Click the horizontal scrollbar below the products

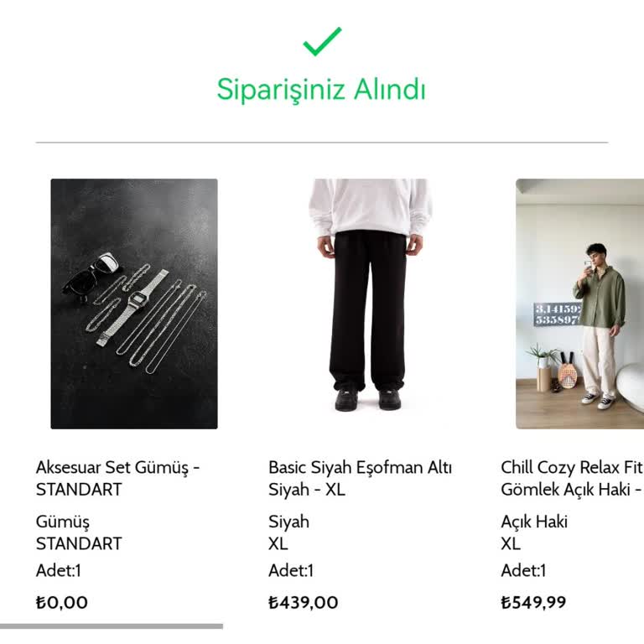(112, 626)
